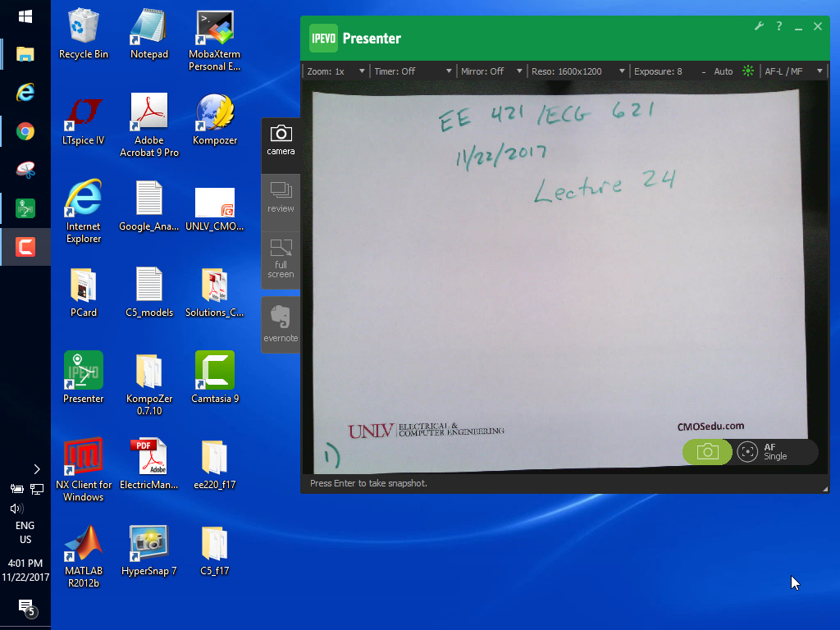Switch to IPEVO Presenter taskbar icon

pyautogui.click(x=25, y=208)
